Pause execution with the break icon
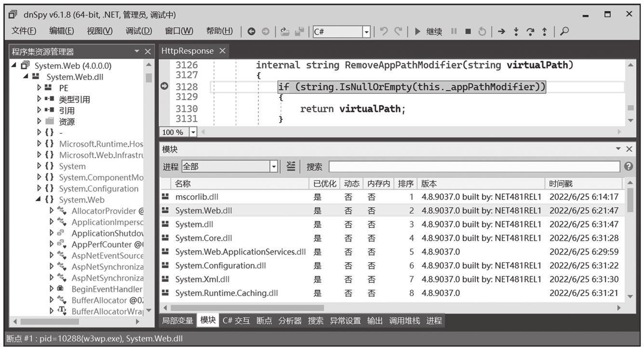The height and width of the screenshot is (350, 644). coord(454,31)
